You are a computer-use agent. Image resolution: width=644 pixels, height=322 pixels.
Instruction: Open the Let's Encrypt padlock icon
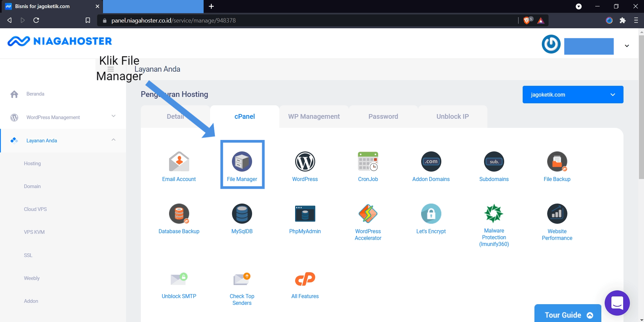point(431,214)
